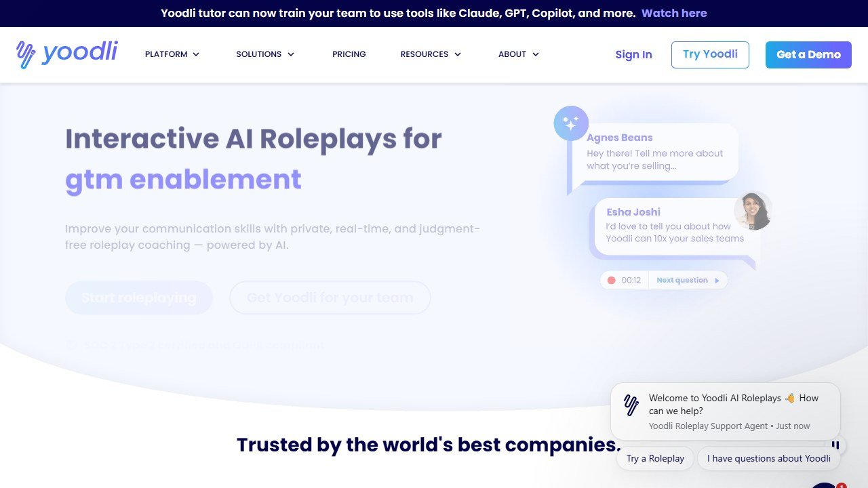The image size is (868, 488).
Task: Click 'Trusted by the world's best companies' heading
Action: click(429, 445)
